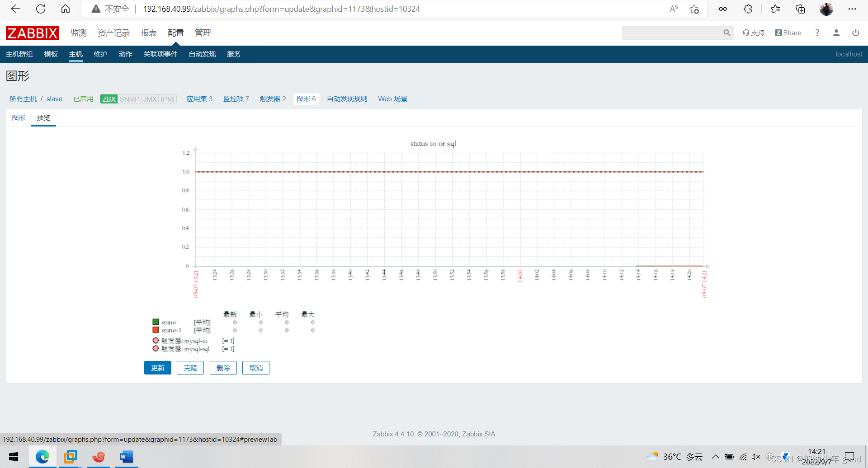The image size is (868, 468).
Task: Open browser extensions puzzle icon
Action: (x=748, y=9)
